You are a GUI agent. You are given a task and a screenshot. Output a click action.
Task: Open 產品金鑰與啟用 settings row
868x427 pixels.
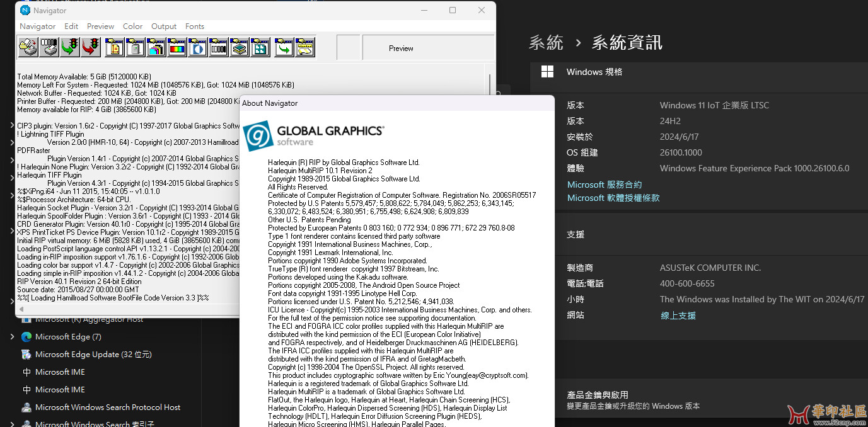(x=698, y=401)
